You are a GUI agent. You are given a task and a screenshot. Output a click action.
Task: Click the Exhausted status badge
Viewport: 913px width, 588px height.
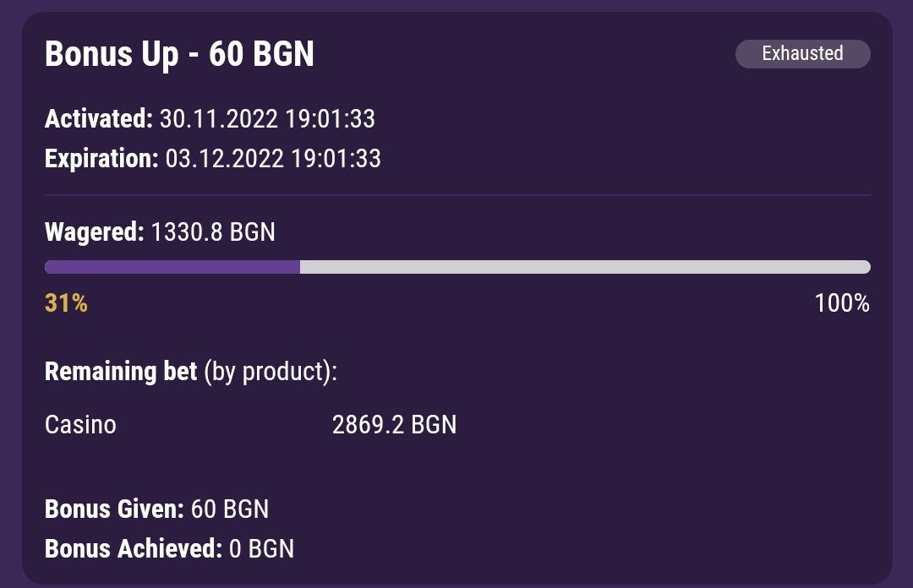coord(802,54)
